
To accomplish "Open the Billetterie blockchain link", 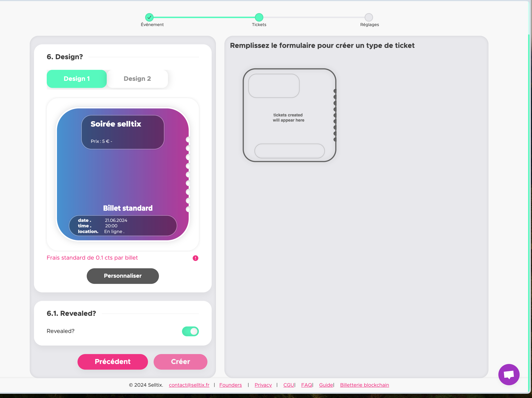I will [364, 385].
